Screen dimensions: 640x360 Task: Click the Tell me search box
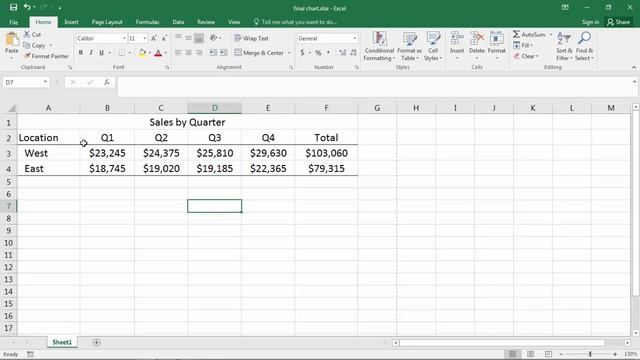click(295, 22)
